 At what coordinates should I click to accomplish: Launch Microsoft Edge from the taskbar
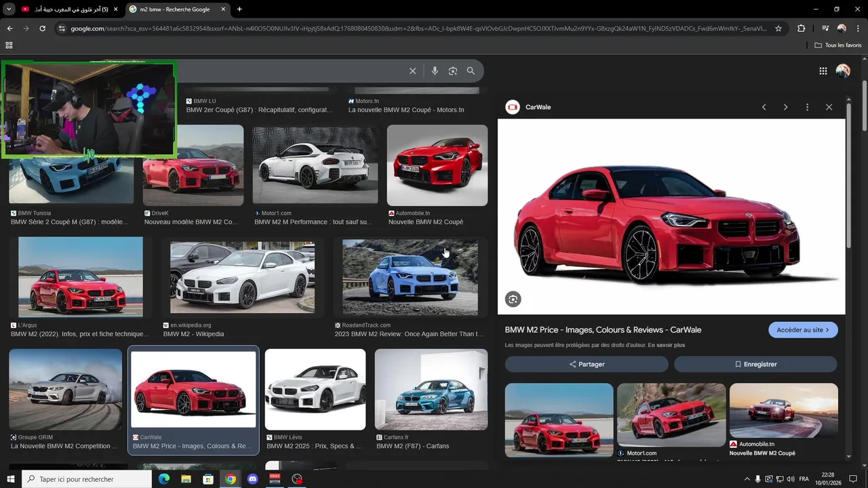[x=163, y=479]
